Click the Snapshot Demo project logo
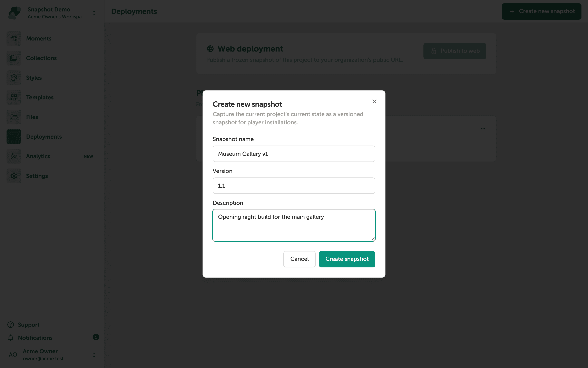The width and height of the screenshot is (588, 368). tap(14, 13)
